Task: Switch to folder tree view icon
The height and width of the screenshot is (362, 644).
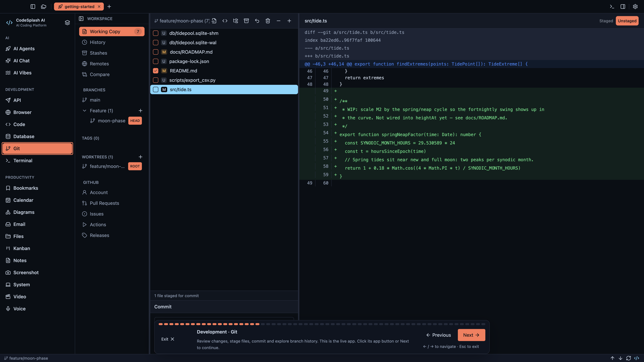Action: click(235, 21)
